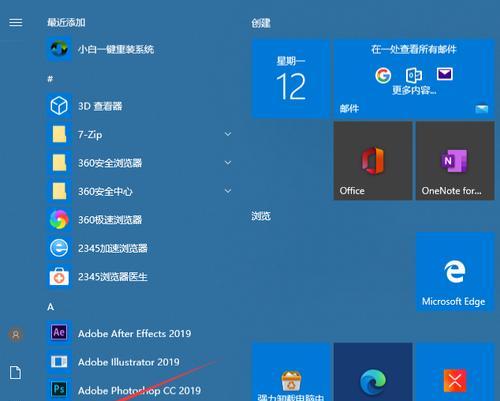Launch the 2345加速浏览器 icon
The width and height of the screenshot is (500, 401).
click(x=59, y=248)
